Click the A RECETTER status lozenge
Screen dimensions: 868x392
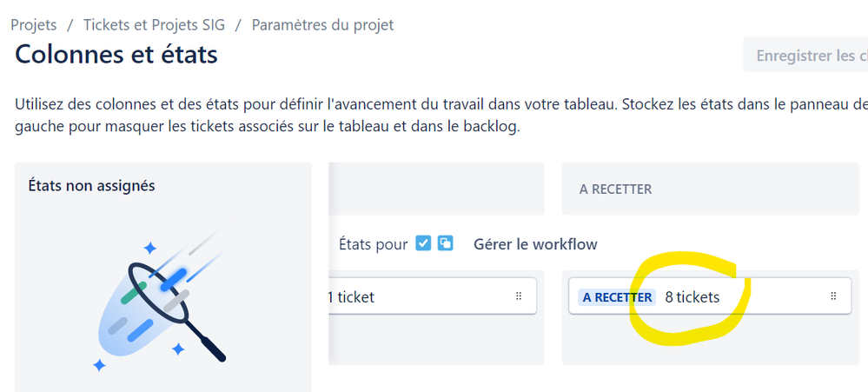click(x=617, y=297)
